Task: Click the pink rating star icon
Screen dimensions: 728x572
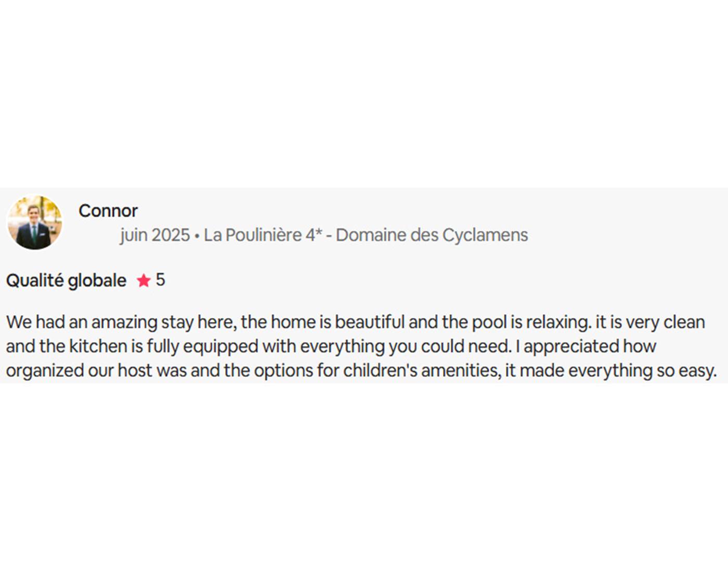Action: [x=144, y=281]
